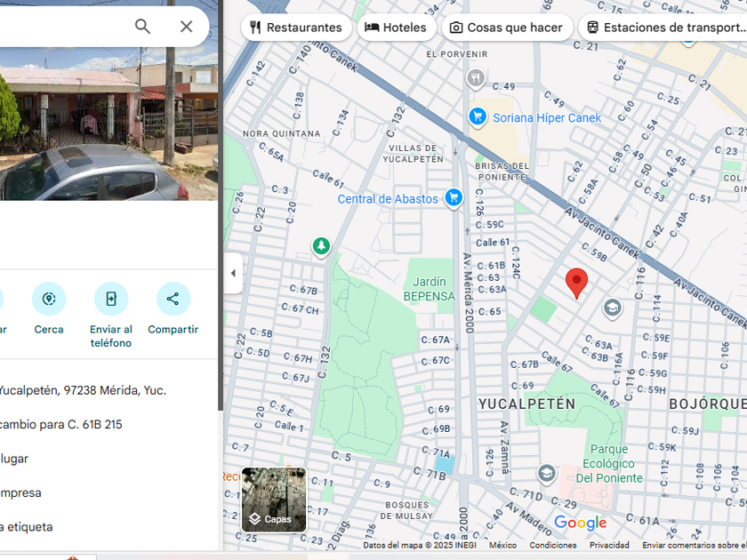Click the Compartir share icon
747x560 pixels.
173,299
